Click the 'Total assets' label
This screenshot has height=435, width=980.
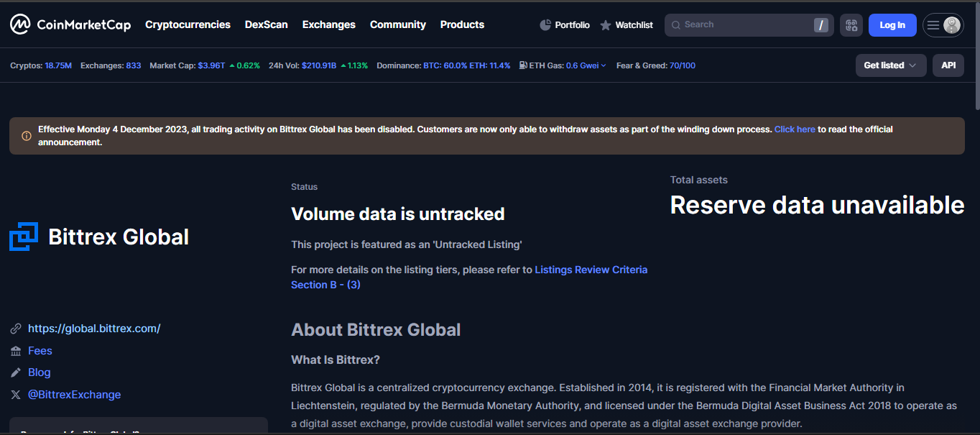click(699, 180)
